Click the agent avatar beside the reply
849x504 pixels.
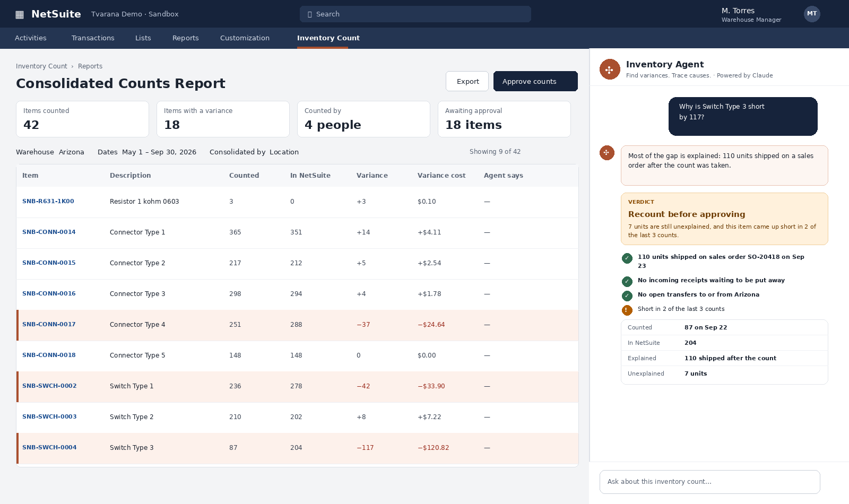point(607,153)
